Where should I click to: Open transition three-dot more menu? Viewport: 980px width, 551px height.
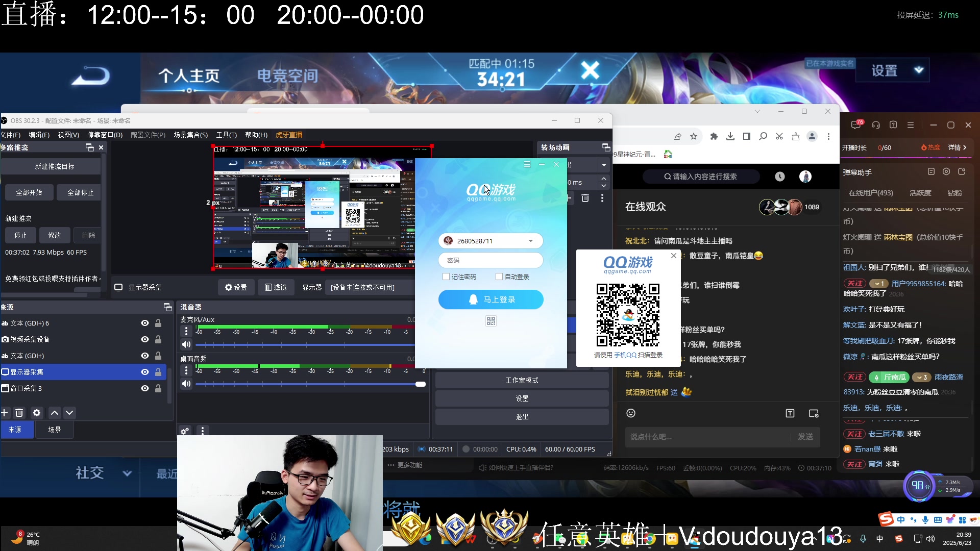[602, 198]
